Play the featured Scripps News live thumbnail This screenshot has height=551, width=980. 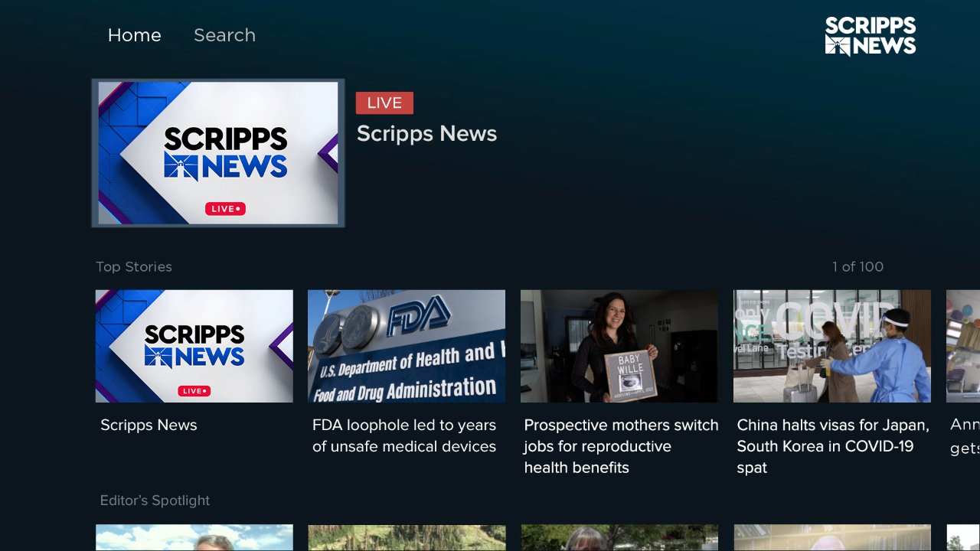[x=218, y=153]
